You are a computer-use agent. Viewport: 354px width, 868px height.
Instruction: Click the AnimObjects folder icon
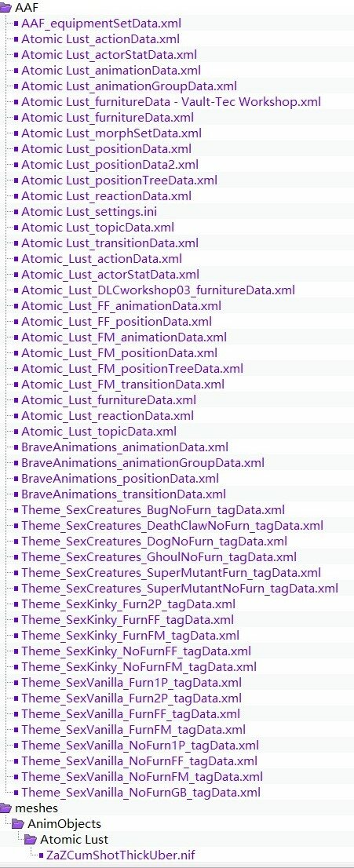pos(18,824)
